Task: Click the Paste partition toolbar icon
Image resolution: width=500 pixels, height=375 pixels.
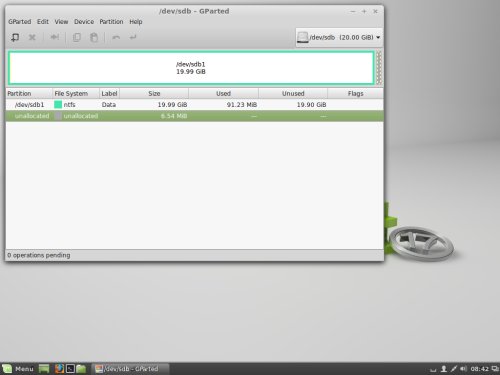Action: pyautogui.click(x=94, y=37)
